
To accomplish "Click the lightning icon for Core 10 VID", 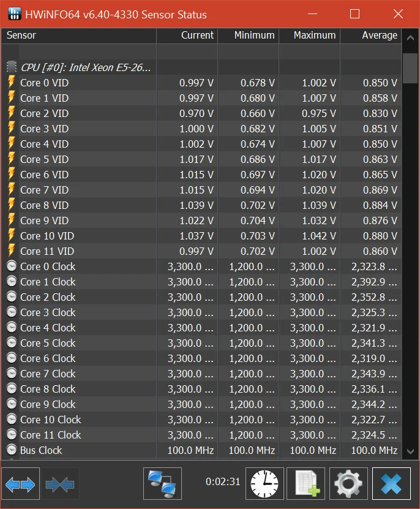I will pyautogui.click(x=12, y=235).
